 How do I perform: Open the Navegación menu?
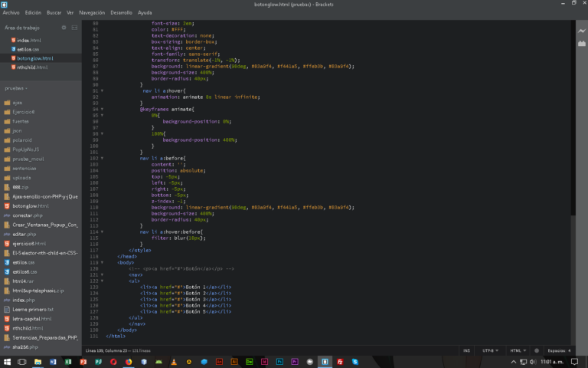pos(92,13)
